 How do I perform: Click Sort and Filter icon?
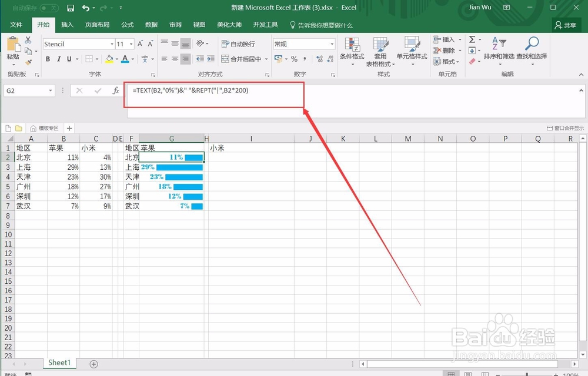point(499,44)
